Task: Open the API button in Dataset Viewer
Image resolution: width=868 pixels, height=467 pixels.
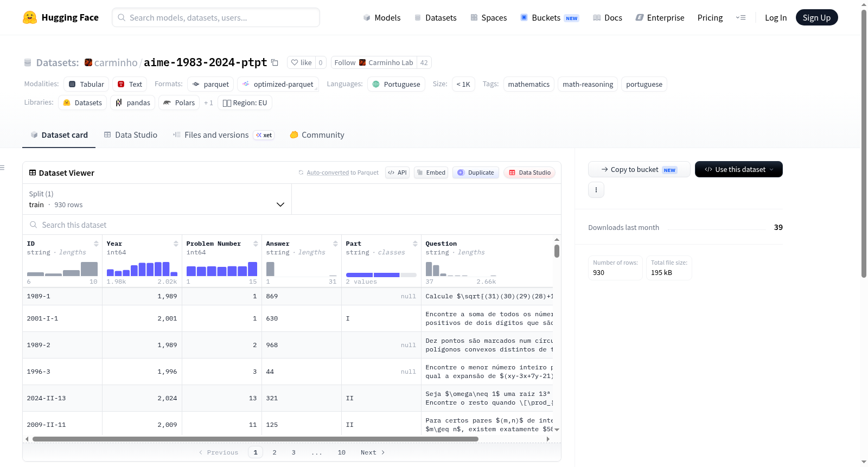Action: (x=398, y=172)
